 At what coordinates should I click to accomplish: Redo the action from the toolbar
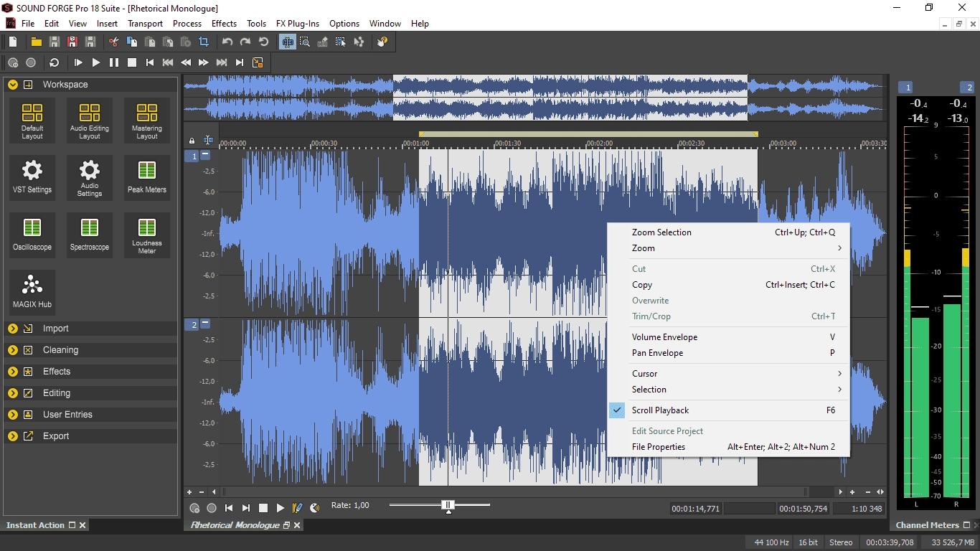pyautogui.click(x=245, y=42)
